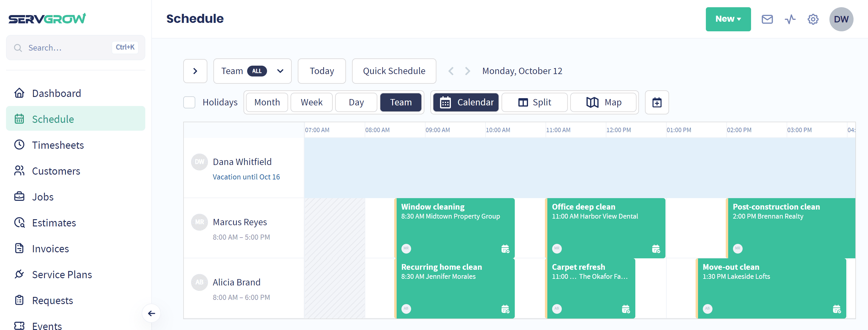868x330 pixels.
Task: Click the Search input field
Action: [75, 48]
